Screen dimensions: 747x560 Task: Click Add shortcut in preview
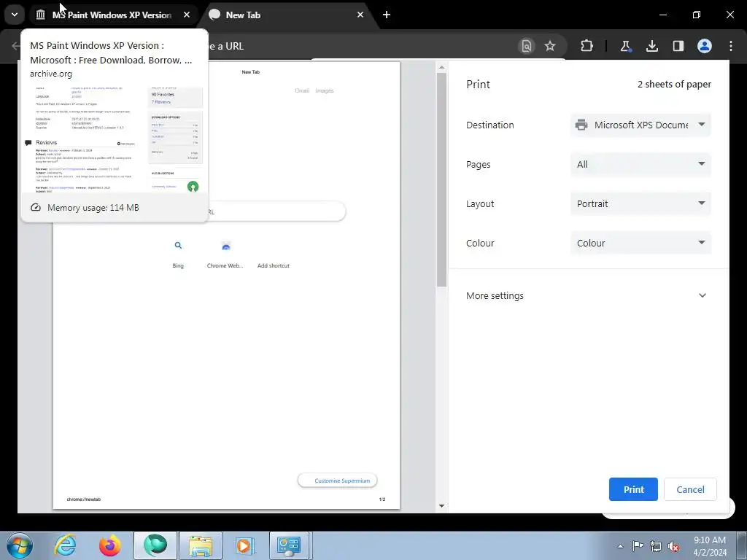point(274,265)
